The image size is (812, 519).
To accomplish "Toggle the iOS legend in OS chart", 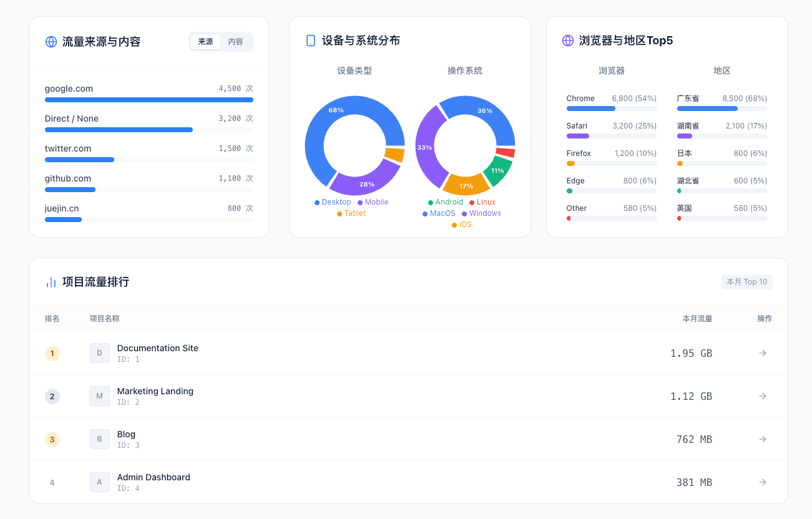I will pos(462,225).
